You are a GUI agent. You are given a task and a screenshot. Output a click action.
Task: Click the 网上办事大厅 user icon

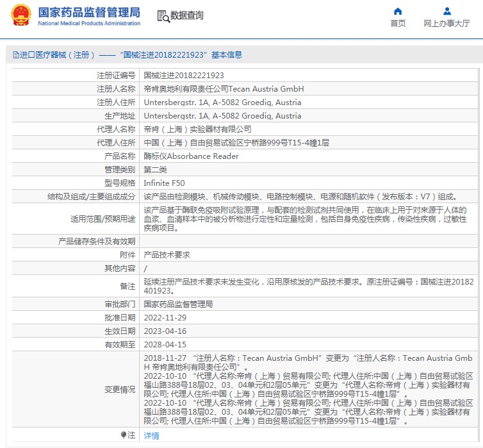click(447, 12)
